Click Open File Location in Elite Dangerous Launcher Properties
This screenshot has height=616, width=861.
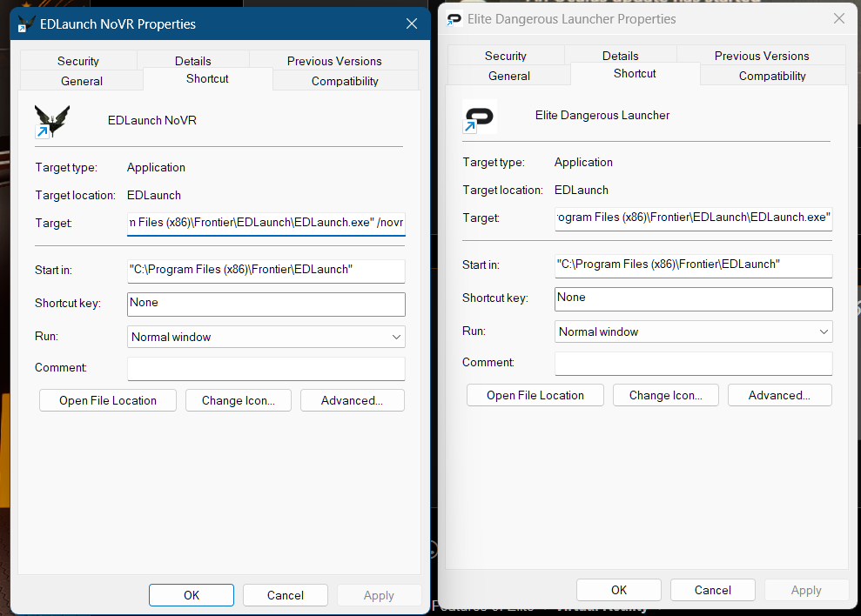tap(535, 395)
